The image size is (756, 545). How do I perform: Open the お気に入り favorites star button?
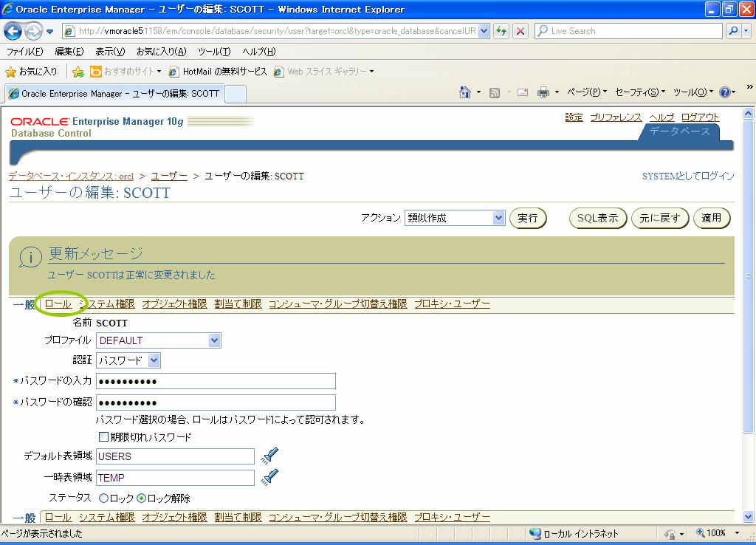[31, 72]
